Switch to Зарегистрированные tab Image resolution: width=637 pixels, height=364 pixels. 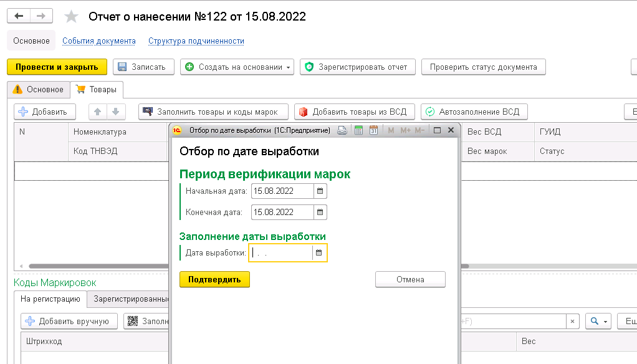pos(129,299)
